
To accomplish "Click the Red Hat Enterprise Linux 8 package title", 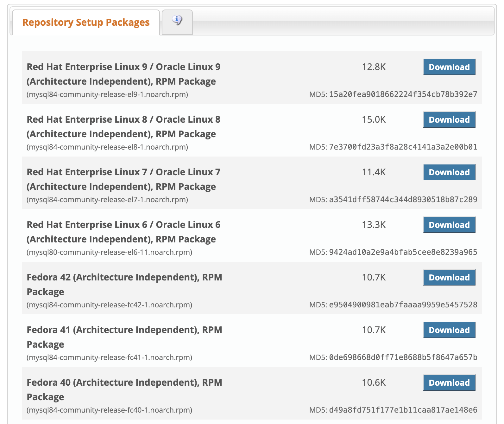I will coord(123,126).
